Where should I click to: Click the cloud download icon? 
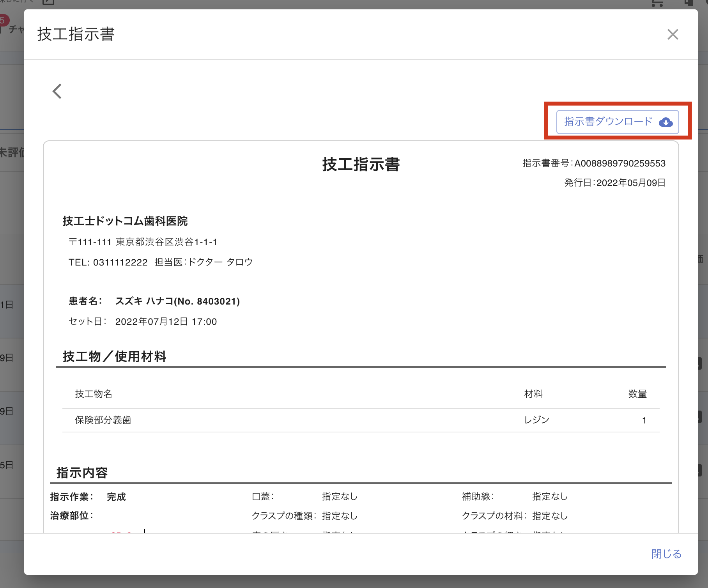tap(666, 122)
